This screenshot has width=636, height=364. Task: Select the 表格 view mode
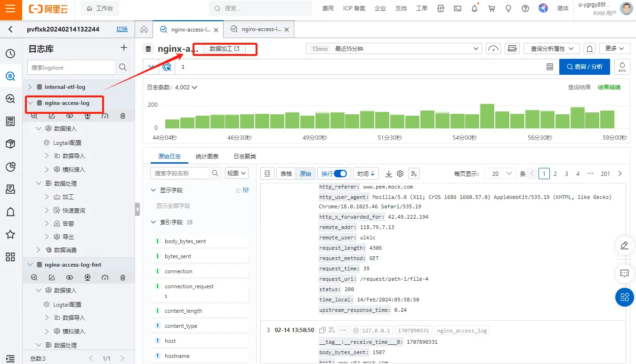286,174
